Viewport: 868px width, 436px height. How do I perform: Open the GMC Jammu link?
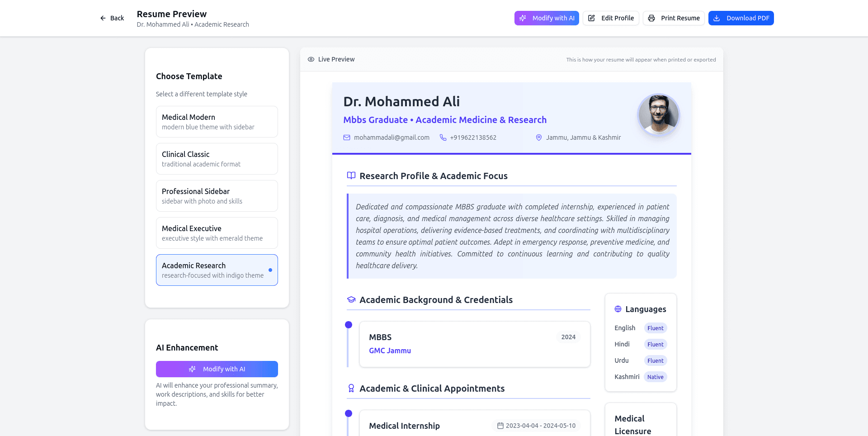390,351
